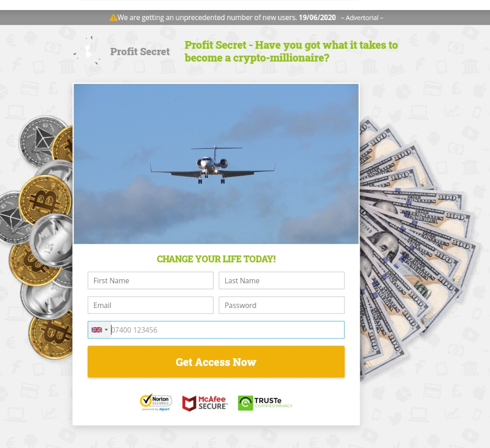Click the Advertorial label in banner

pyautogui.click(x=362, y=18)
